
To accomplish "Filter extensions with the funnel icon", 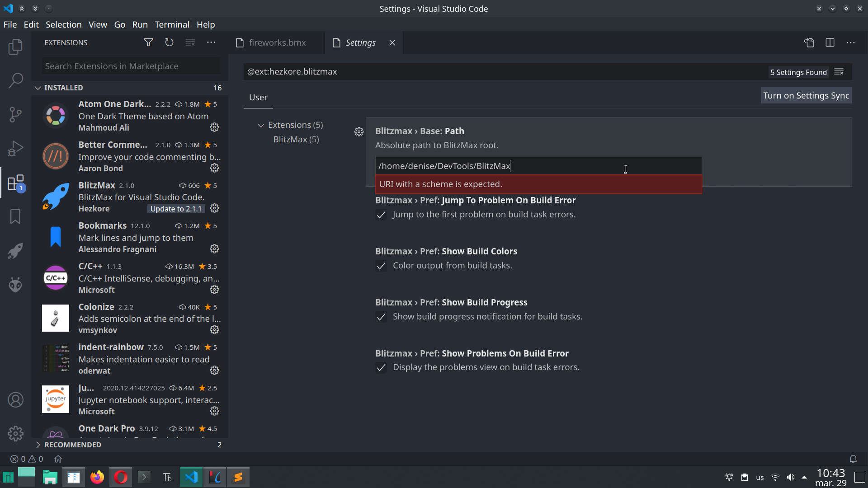I will point(148,42).
